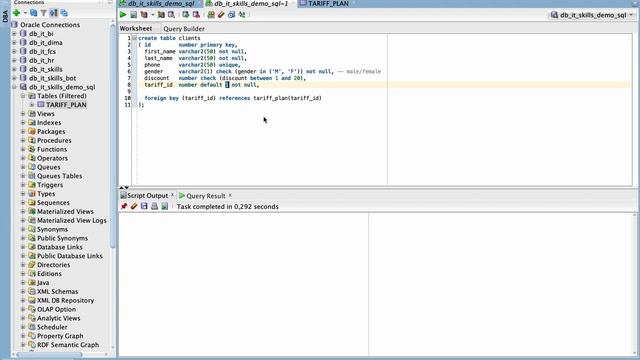
Task: Click the To Upper/Lower/InitCap icon
Action: tap(242, 15)
